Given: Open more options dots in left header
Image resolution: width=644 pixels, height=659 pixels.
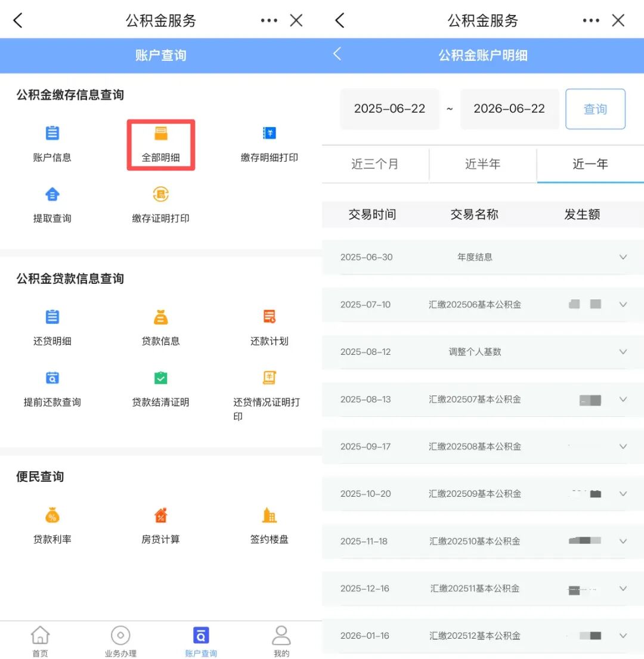Looking at the screenshot, I should pyautogui.click(x=269, y=20).
